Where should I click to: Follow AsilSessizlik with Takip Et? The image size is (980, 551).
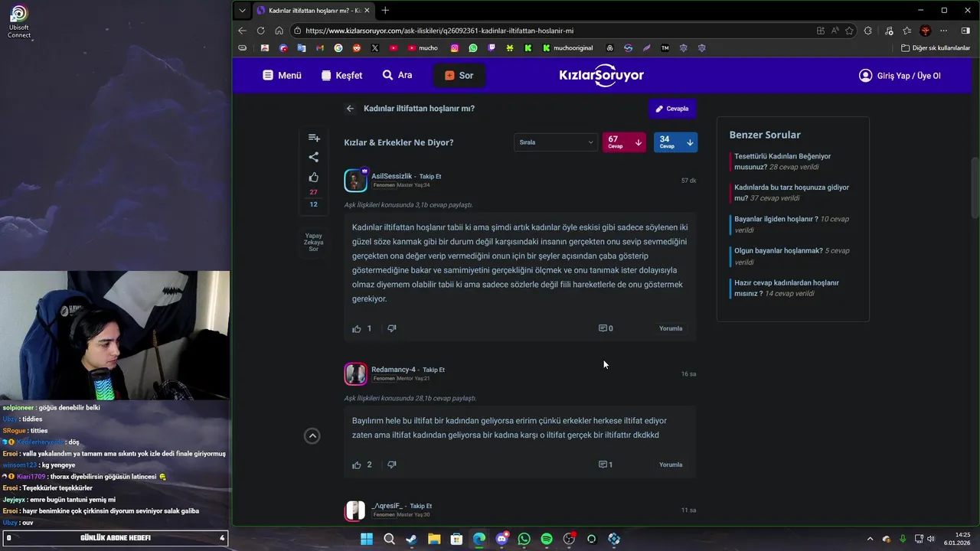pos(430,176)
